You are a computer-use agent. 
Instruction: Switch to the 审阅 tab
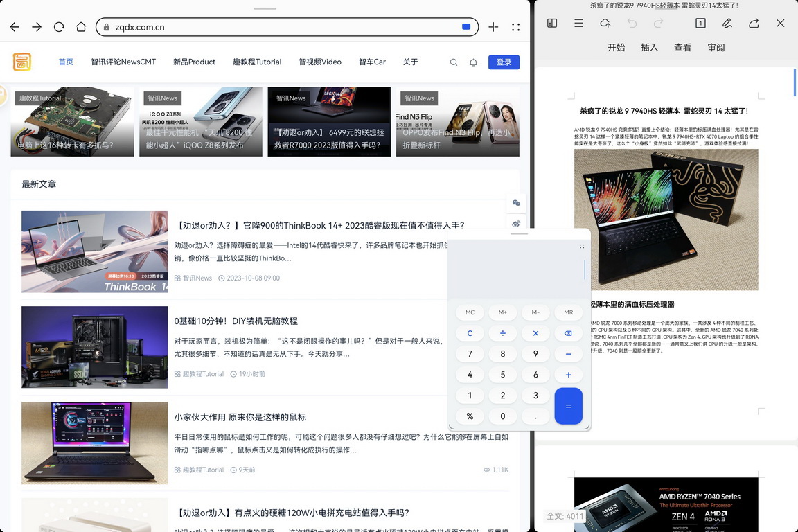pos(716,47)
